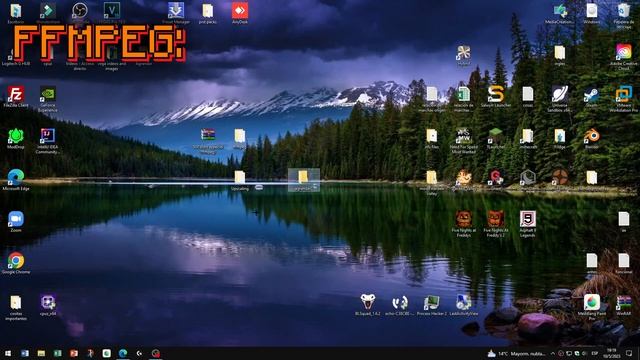This screenshot has width=640, height=360.
Task: Open PowerPoint from the taskbar
Action: click(x=74, y=353)
